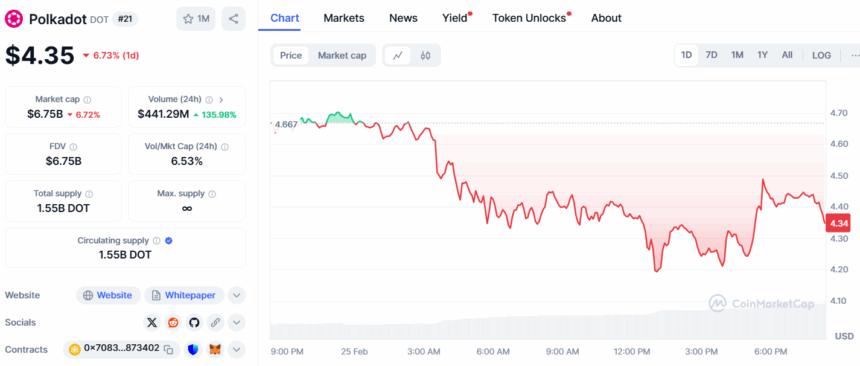This screenshot has width=860, height=366.
Task: Click the blue shield security icon
Action: point(193,349)
